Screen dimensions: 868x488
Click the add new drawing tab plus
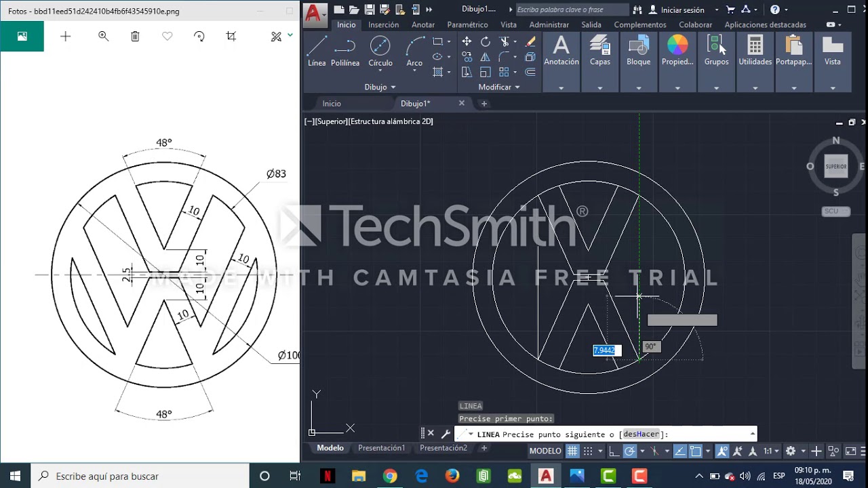tap(484, 104)
